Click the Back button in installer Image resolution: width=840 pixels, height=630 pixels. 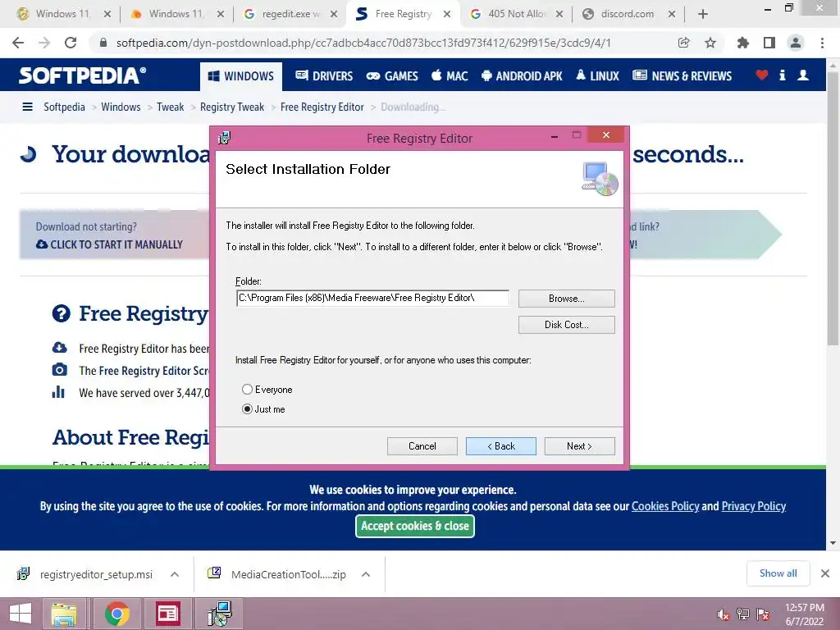pos(501,446)
